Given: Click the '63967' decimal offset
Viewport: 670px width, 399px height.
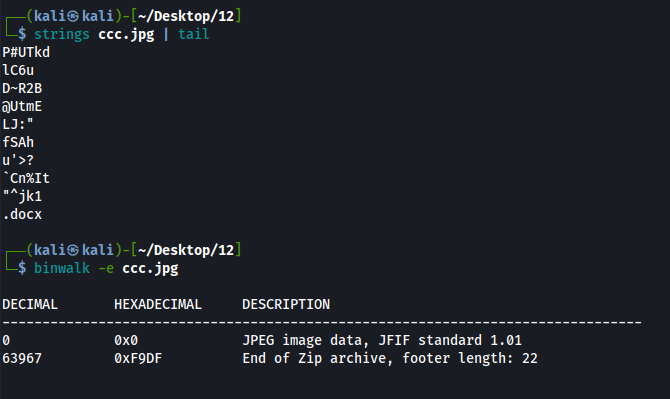Looking at the screenshot, I should 22,358.
